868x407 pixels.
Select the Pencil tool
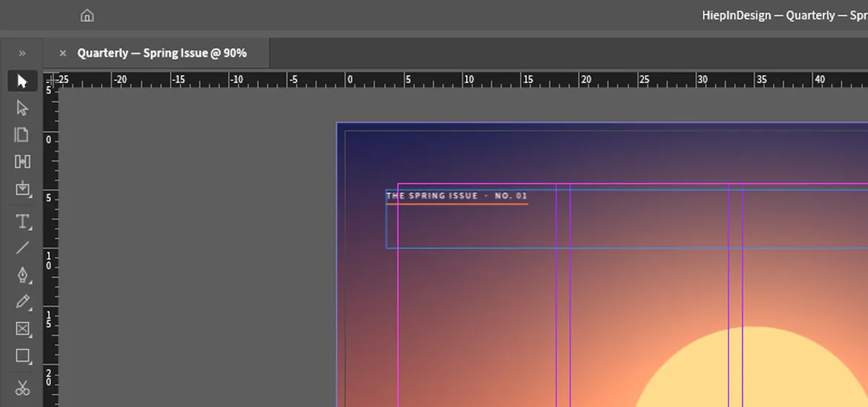22,302
